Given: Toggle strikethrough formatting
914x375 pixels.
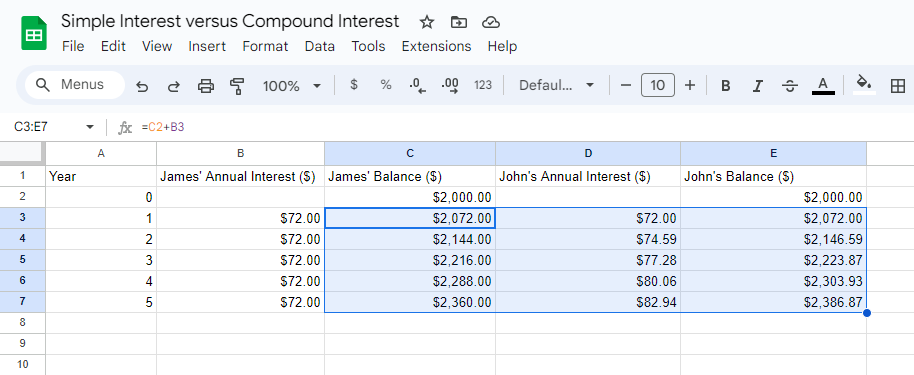Looking at the screenshot, I should (x=790, y=86).
